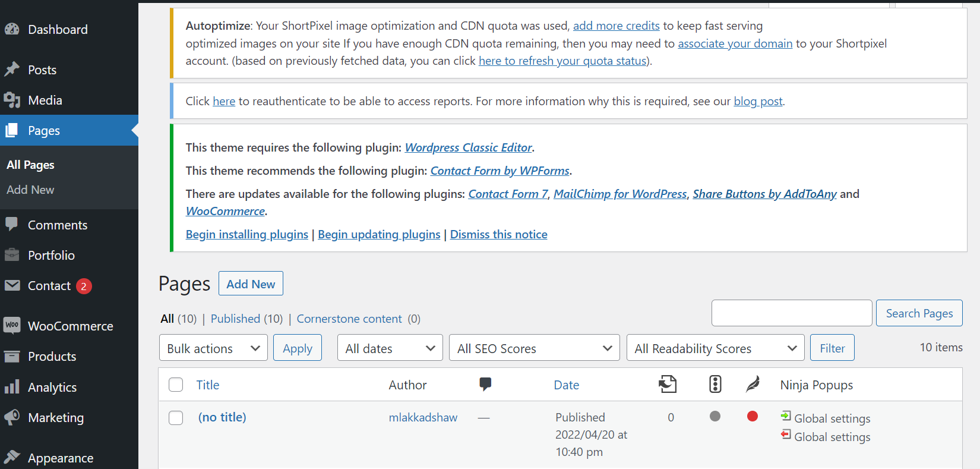980x469 pixels.
Task: Open Products menu item
Action: (52, 356)
